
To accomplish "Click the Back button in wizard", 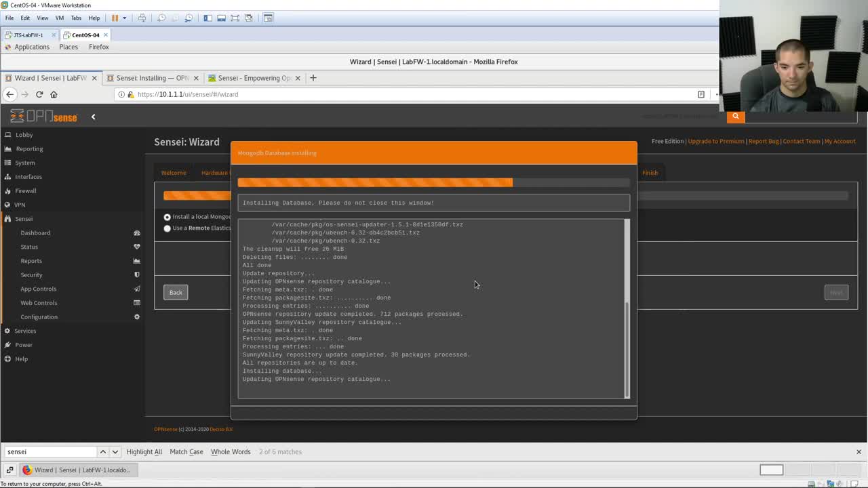I will pyautogui.click(x=176, y=292).
